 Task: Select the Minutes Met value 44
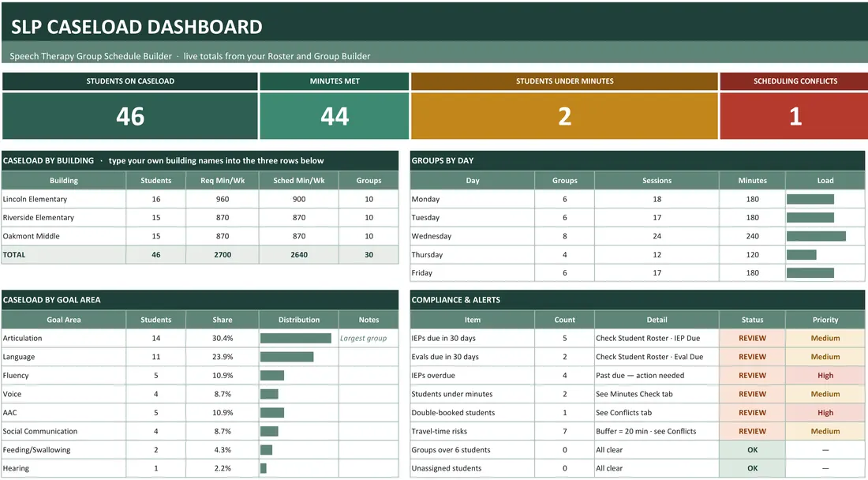335,116
